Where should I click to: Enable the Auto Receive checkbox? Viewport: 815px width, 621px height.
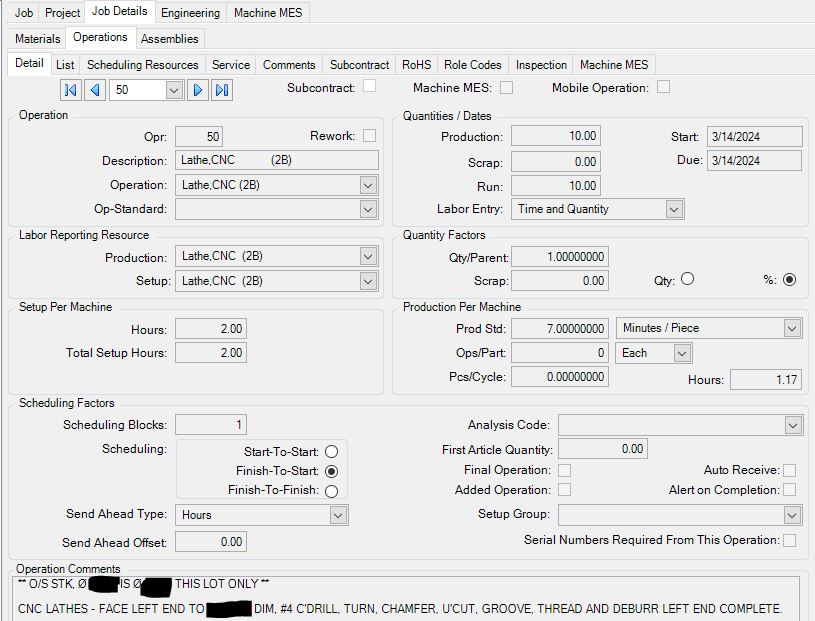(x=790, y=470)
